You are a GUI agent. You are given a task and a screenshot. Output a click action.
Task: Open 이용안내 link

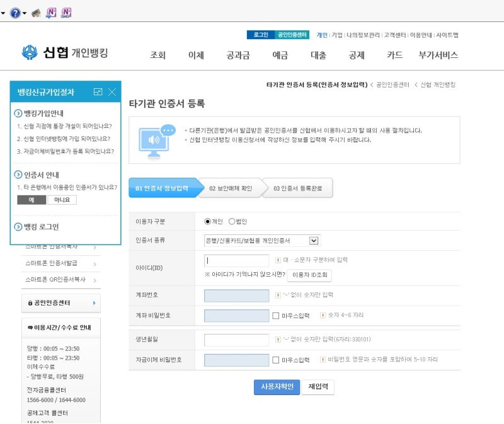[x=421, y=35]
